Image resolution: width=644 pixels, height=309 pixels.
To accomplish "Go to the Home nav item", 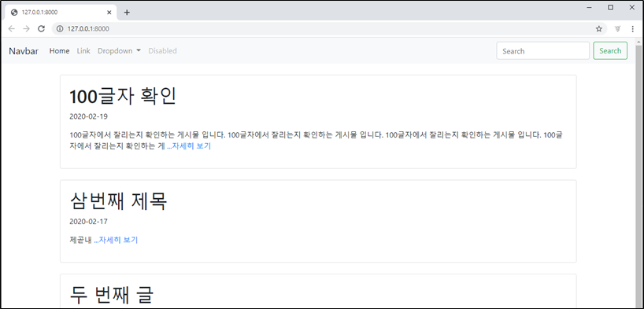I will coord(60,51).
